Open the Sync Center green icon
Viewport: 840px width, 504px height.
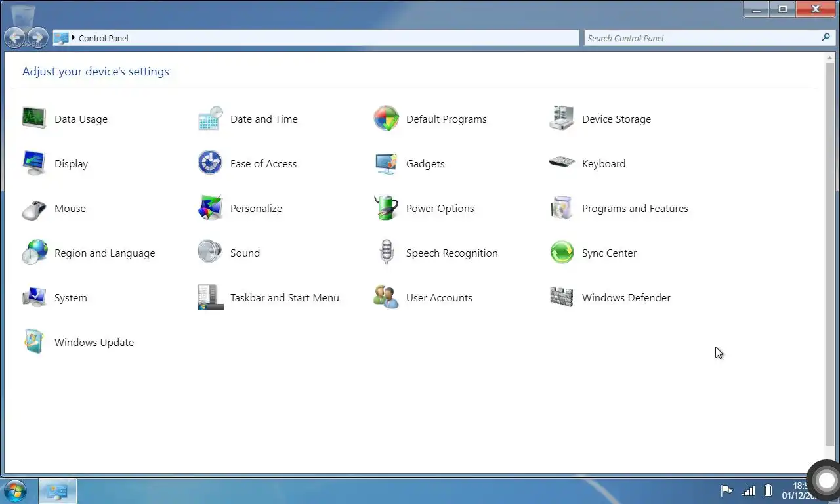click(x=562, y=252)
